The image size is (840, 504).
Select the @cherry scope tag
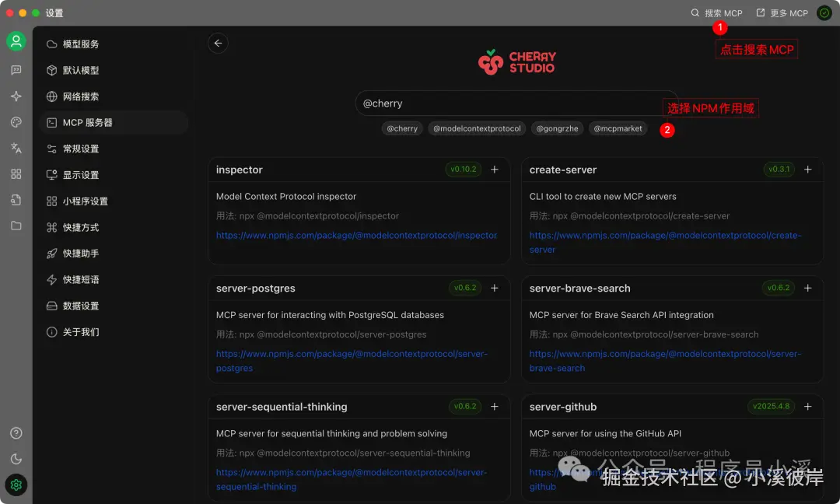coord(402,128)
